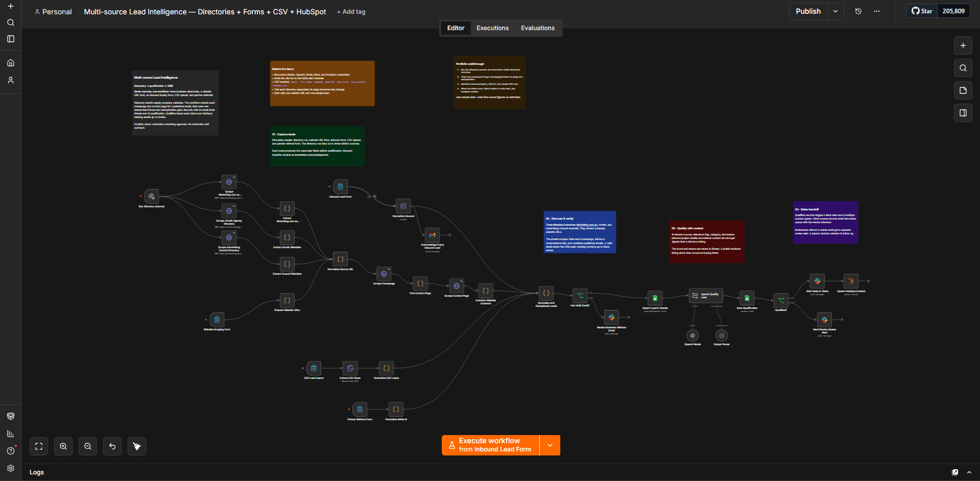Select the Scrape Homepage HTTP node
980x481 pixels.
[384, 274]
